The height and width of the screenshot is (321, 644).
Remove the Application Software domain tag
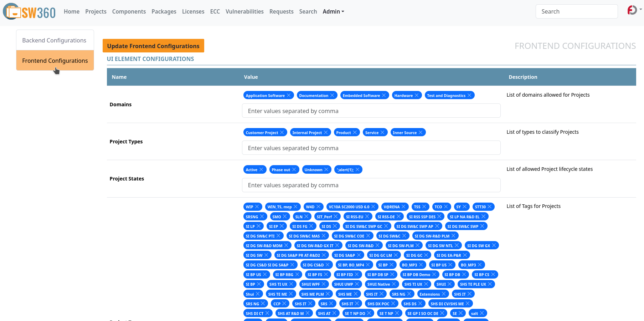click(x=289, y=95)
